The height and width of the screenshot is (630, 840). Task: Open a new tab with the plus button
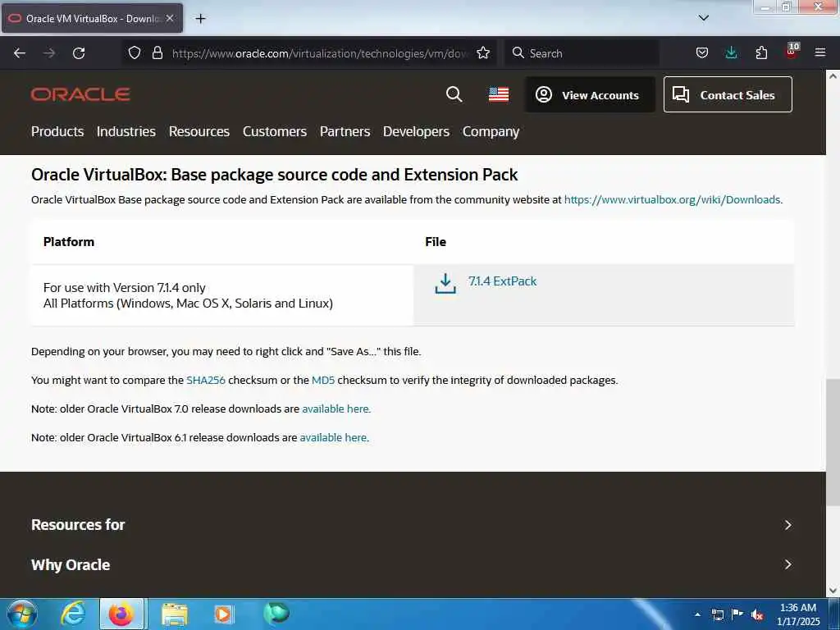[200, 19]
